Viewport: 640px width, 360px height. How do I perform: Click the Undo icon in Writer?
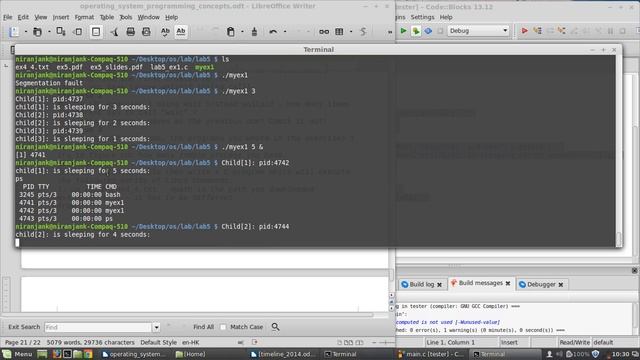[x=273, y=31]
